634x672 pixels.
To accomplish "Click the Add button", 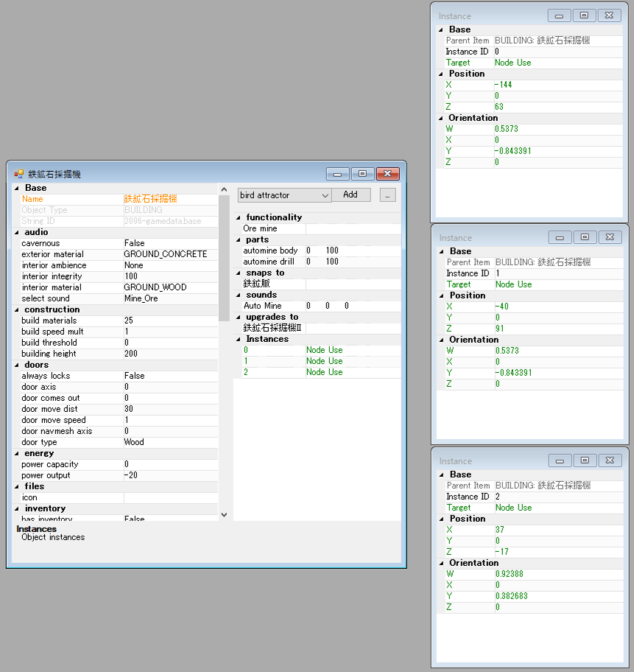I will (351, 195).
